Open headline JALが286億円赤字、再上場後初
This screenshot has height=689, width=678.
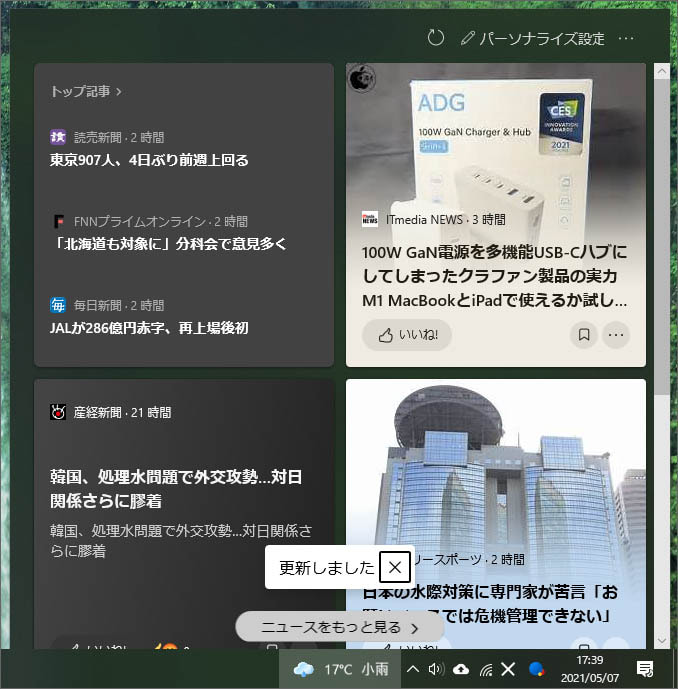pos(149,328)
